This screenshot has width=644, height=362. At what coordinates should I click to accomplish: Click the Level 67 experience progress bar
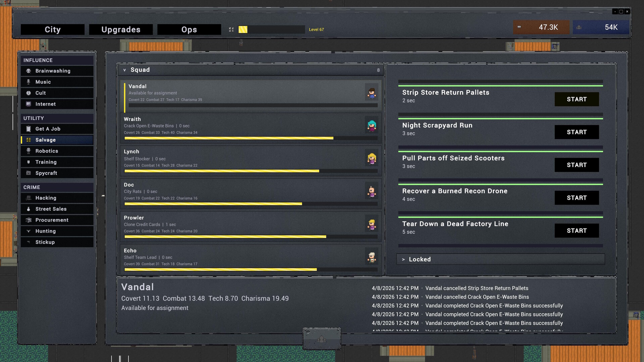(271, 29)
